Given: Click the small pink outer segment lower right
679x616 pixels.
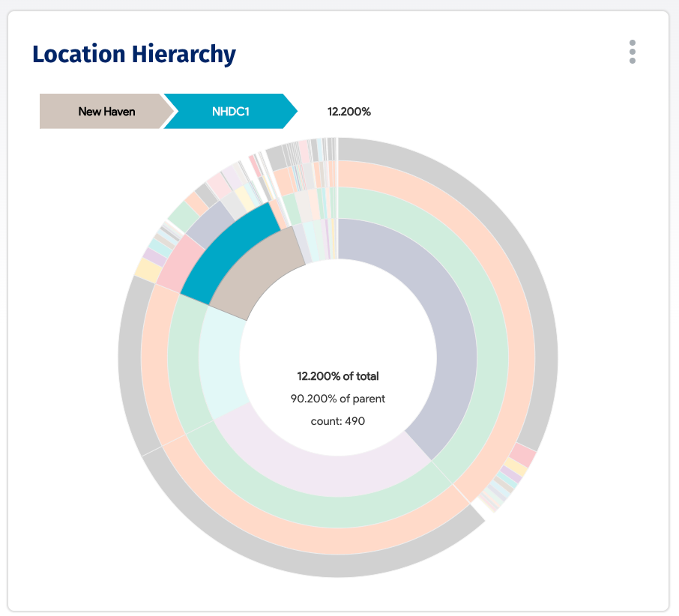Looking at the screenshot, I should pyautogui.click(x=522, y=455).
